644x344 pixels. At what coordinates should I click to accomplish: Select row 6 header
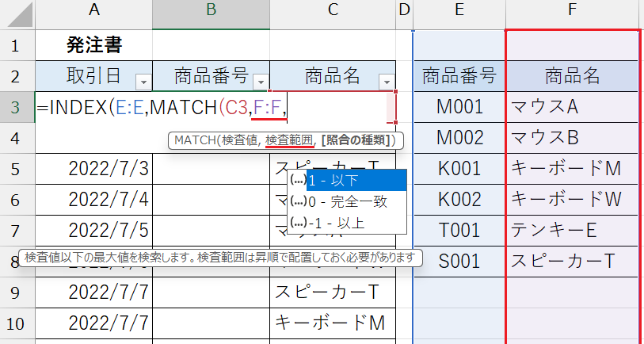click(17, 200)
